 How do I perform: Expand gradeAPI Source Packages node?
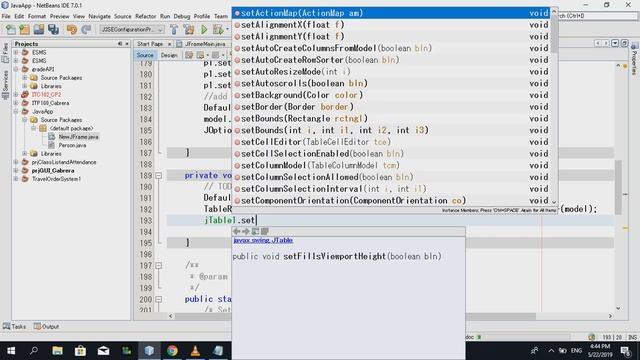pos(24,78)
